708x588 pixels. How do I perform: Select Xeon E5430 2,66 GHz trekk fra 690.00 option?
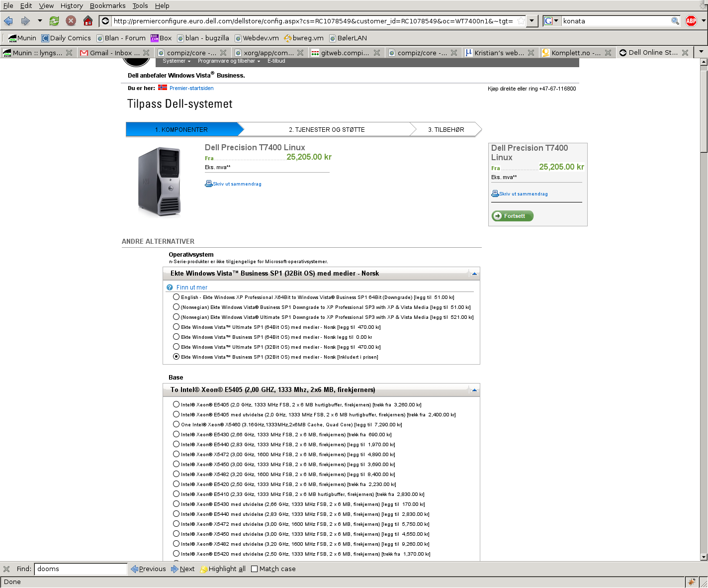pos(176,434)
